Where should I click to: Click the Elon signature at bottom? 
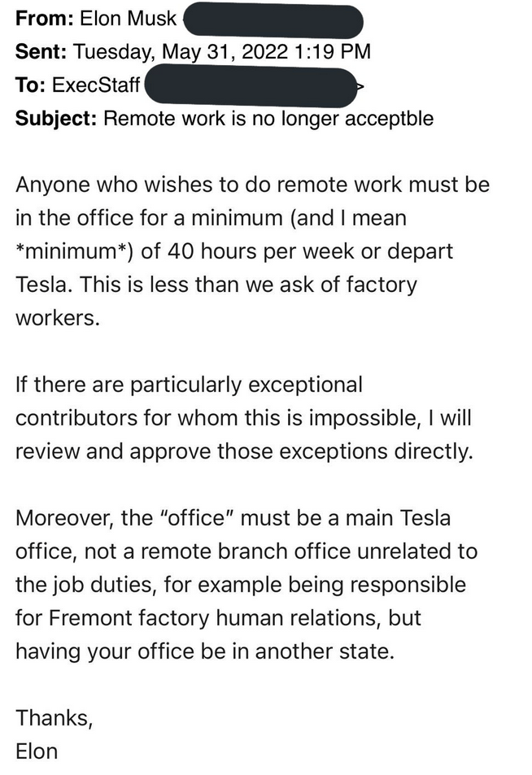tap(37, 751)
